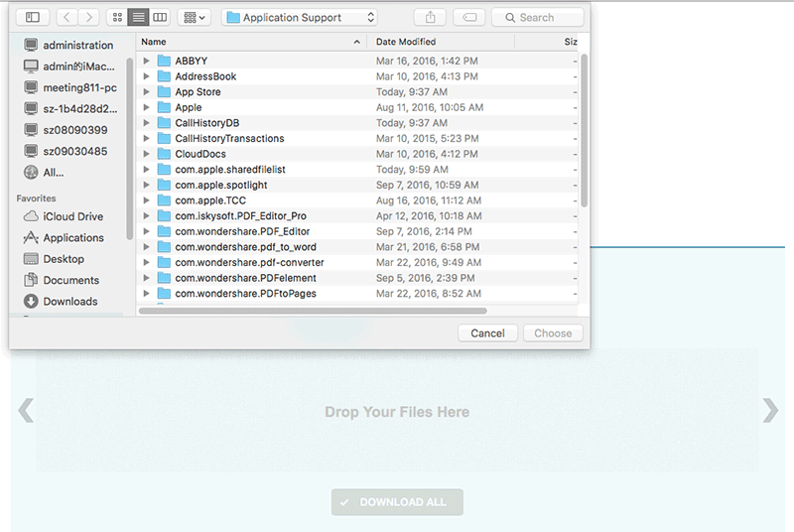
Task: Expand com.apple.spotlight disclosure triangle
Action: point(146,186)
